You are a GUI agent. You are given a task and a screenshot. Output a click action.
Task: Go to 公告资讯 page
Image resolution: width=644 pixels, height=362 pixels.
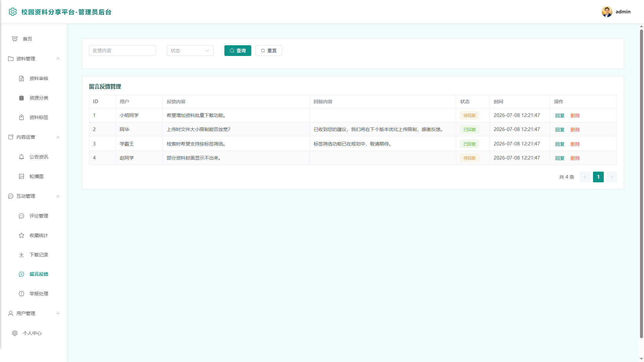click(x=34, y=157)
